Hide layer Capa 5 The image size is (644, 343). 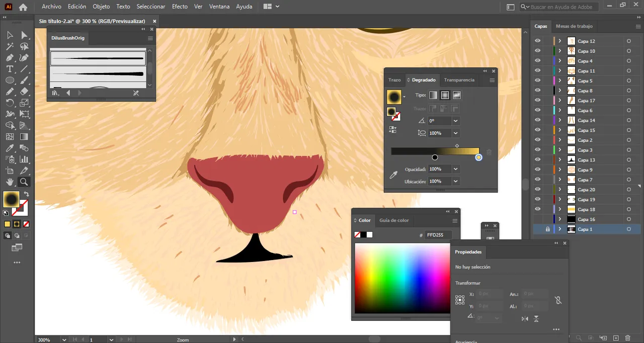pos(538,80)
